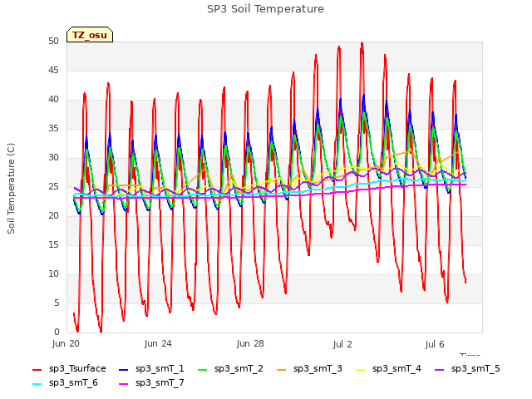Click the 5 y-axis tick label
Screen dimensions: 532x399
57,303
